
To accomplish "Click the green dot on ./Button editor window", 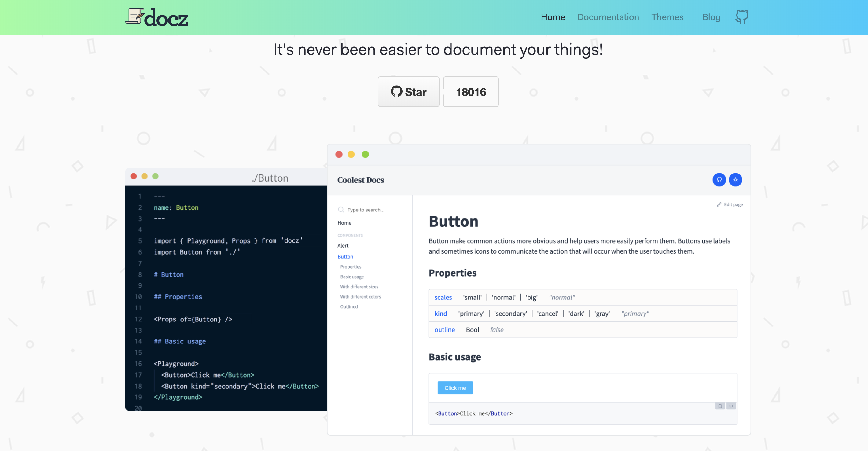I will point(155,176).
